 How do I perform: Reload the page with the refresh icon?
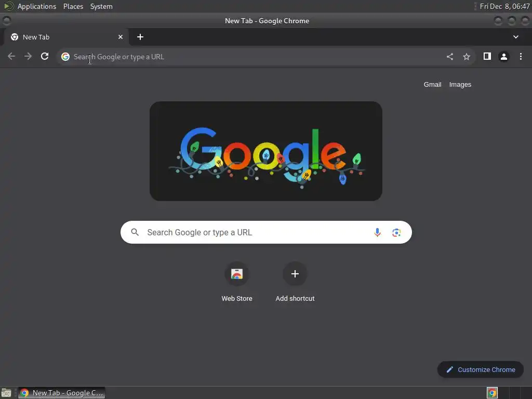45,56
